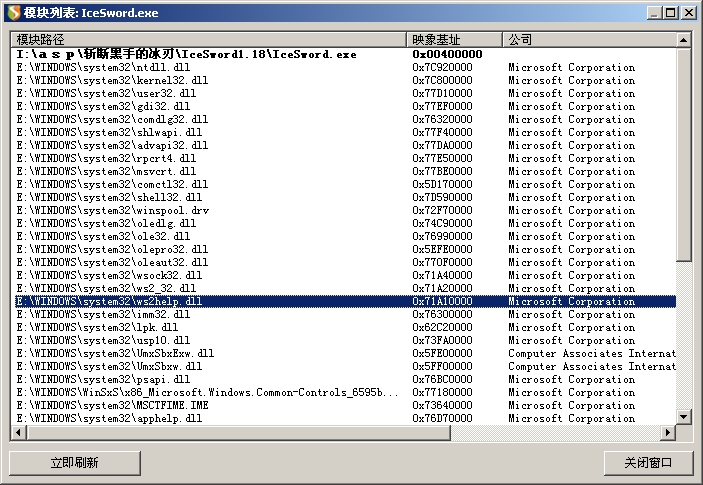Select the usp10.dll row

pos(344,340)
